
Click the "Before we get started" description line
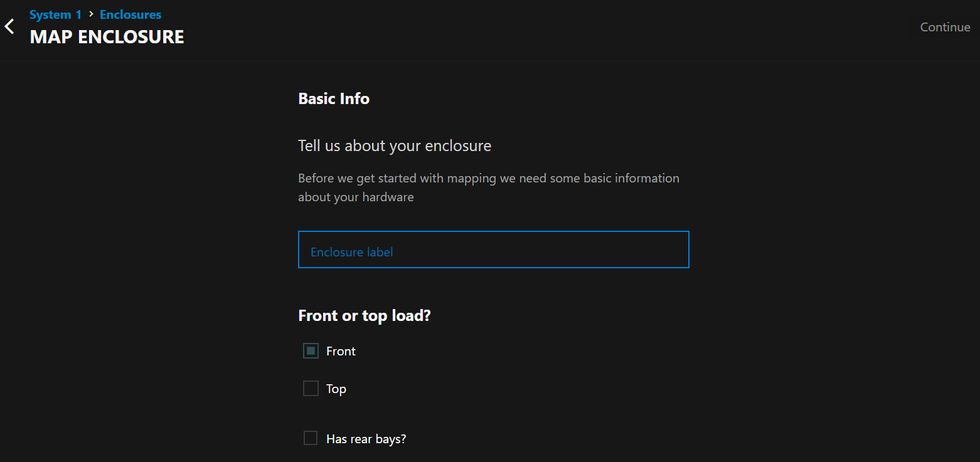488,178
